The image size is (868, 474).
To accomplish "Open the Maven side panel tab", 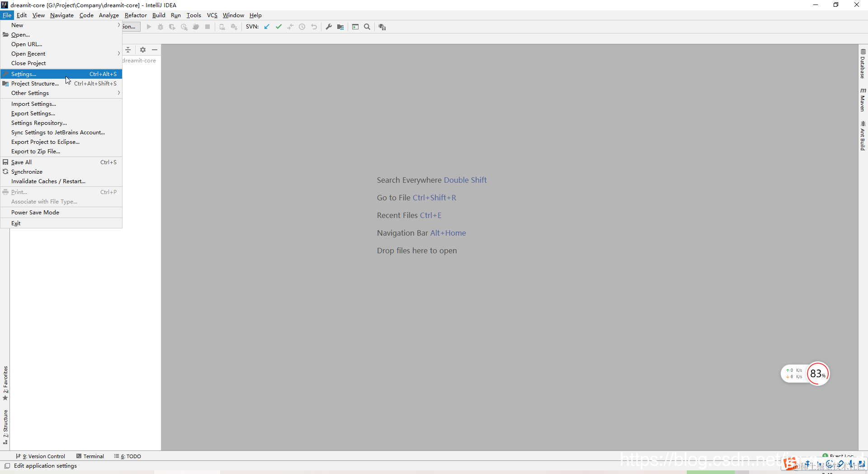I will click(x=863, y=100).
